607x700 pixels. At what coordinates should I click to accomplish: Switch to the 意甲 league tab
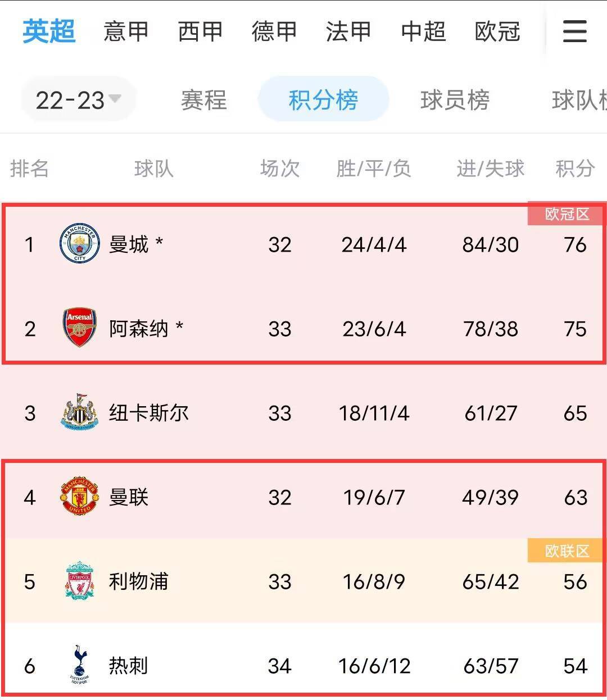click(x=126, y=31)
